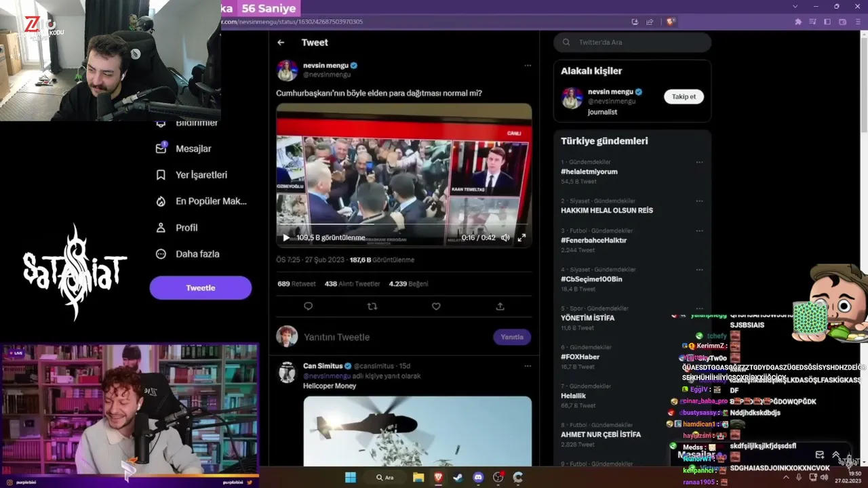Screen dimensions: 868x488
Task: Open the more options menu on nevsin mengu's tweet
Action: point(528,66)
